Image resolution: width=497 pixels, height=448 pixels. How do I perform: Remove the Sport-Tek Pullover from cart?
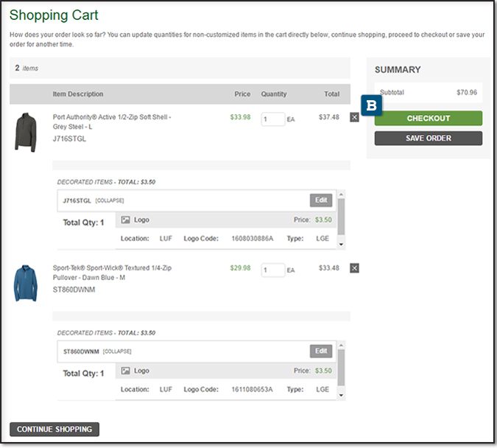[x=354, y=268]
